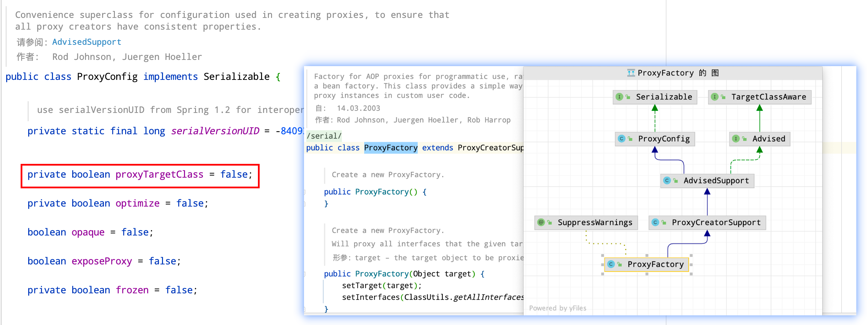Click the class icon on the ProxyFactory node
Viewport: 868px width, 325px height.
click(611, 264)
